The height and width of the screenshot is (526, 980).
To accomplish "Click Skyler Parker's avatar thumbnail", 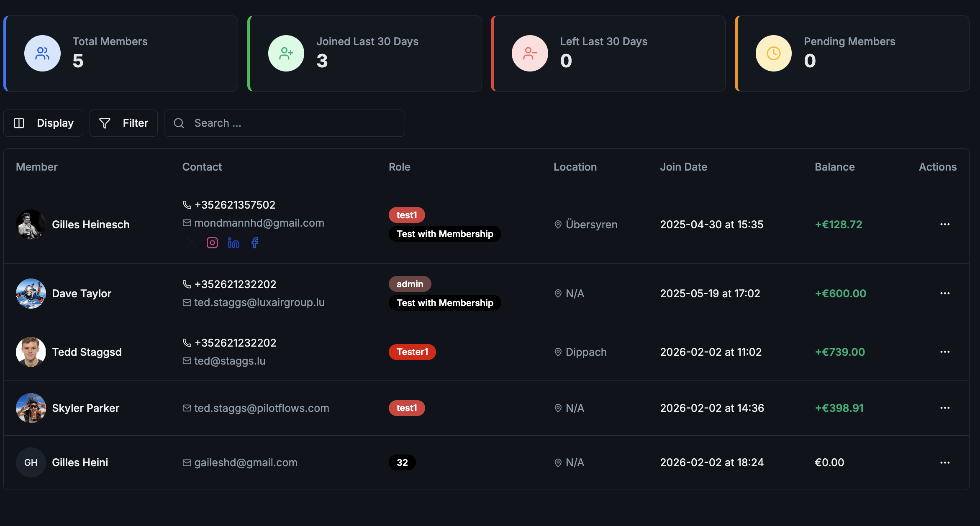I will tap(31, 408).
